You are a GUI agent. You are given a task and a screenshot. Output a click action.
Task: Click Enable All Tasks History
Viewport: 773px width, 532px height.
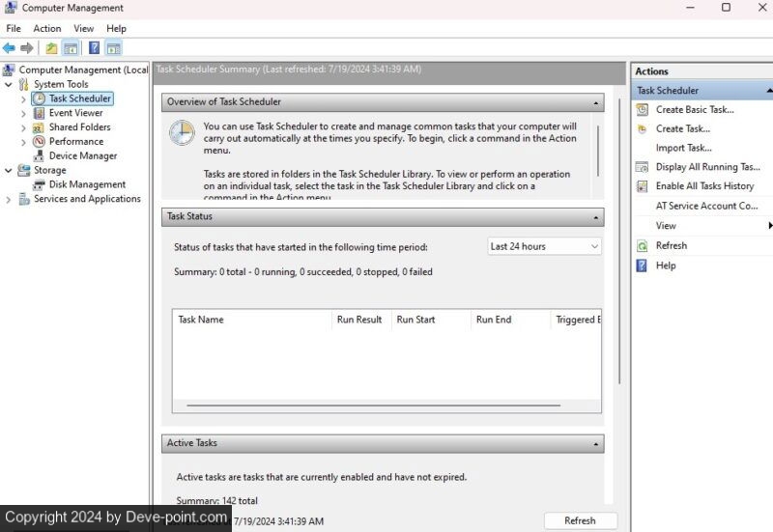(x=704, y=185)
